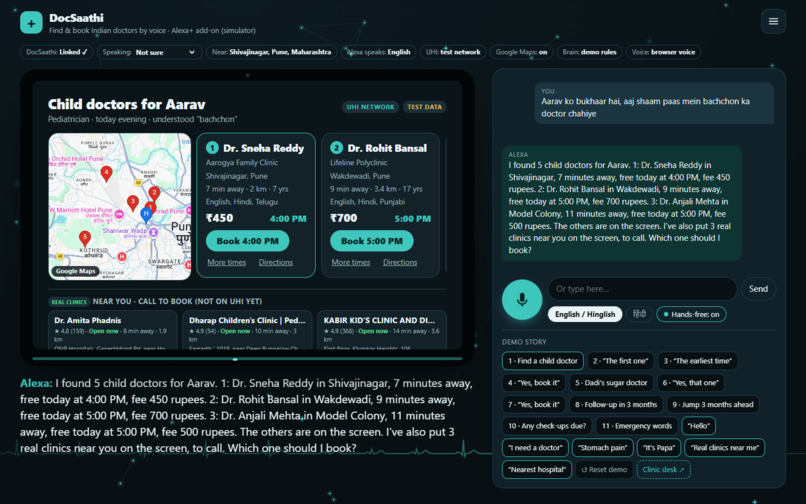The image size is (806, 504).
Task: Open Directions for Dr. Sneha Reddy
Action: click(276, 262)
